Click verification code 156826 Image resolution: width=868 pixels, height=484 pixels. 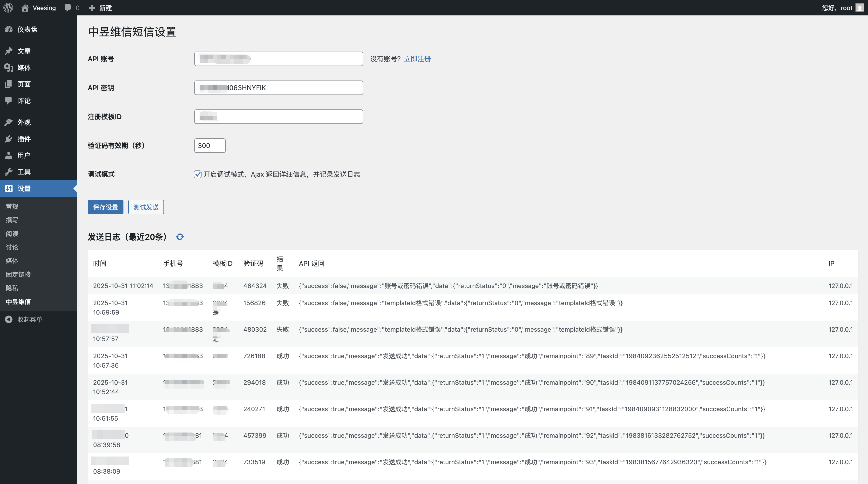click(254, 303)
